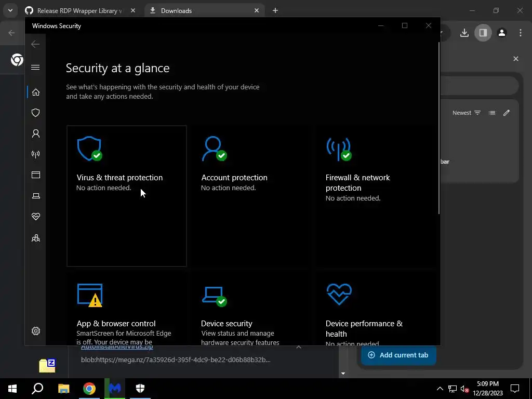Viewport: 532px width, 399px height.
Task: Show hidden system tray icons
Action: coord(440,389)
